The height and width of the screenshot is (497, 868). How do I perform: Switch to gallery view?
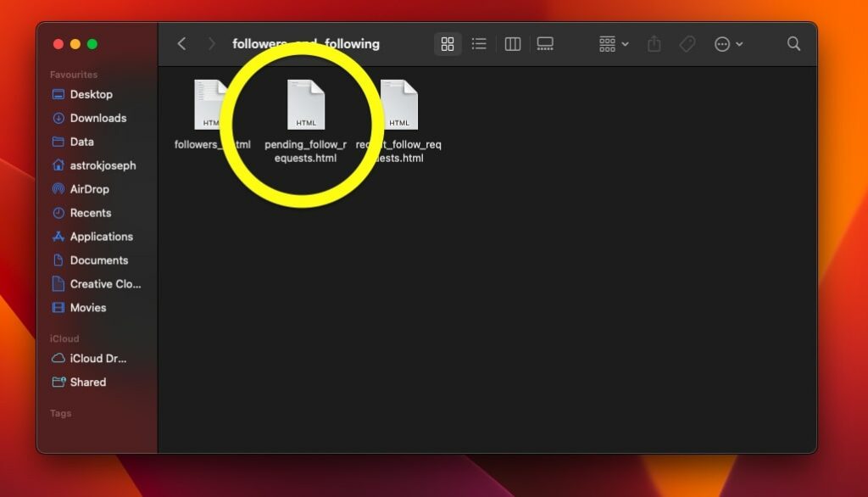(545, 44)
